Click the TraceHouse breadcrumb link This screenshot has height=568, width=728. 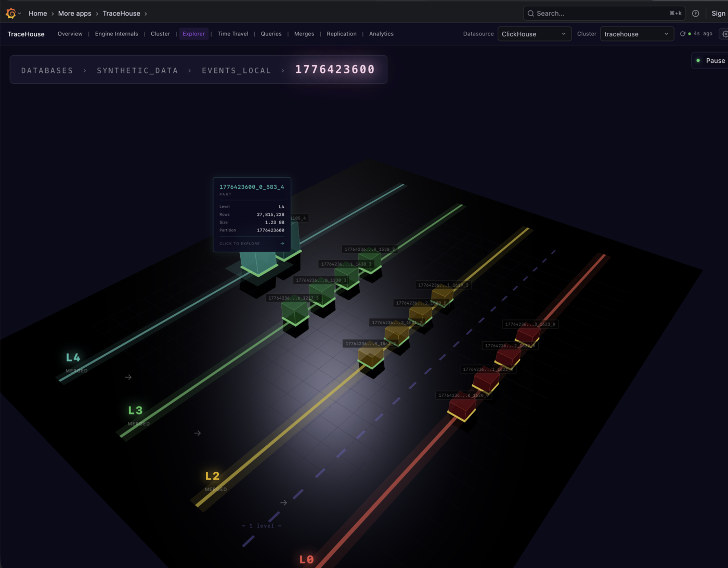(121, 14)
